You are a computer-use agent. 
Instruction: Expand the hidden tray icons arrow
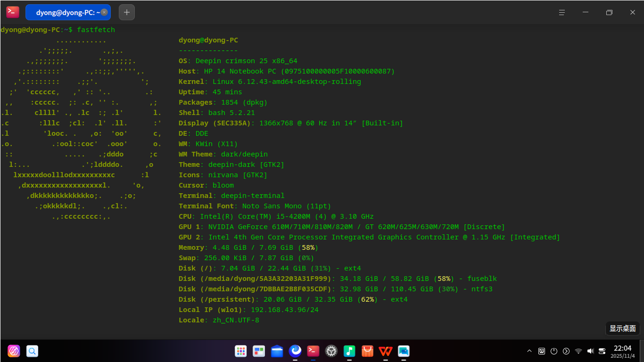[529, 351]
